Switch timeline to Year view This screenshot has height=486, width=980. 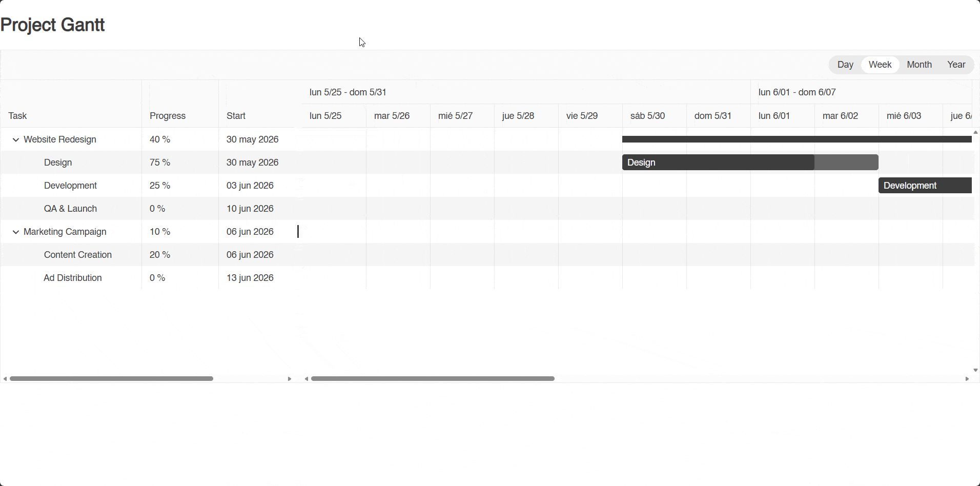(x=956, y=65)
